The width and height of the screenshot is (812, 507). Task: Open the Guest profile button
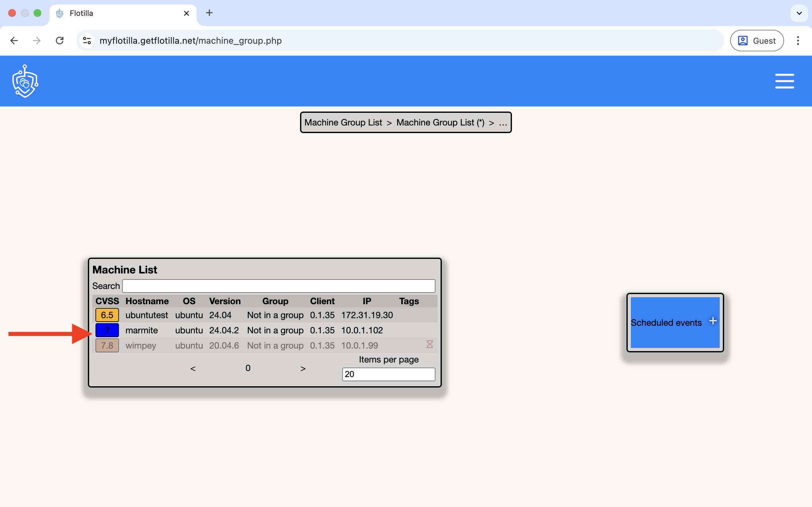click(x=756, y=41)
